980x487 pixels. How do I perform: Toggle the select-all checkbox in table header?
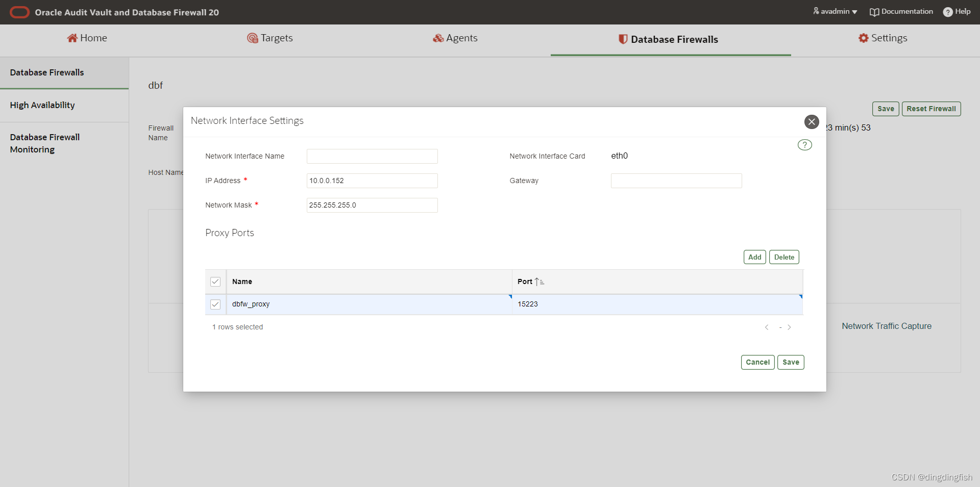(x=215, y=281)
